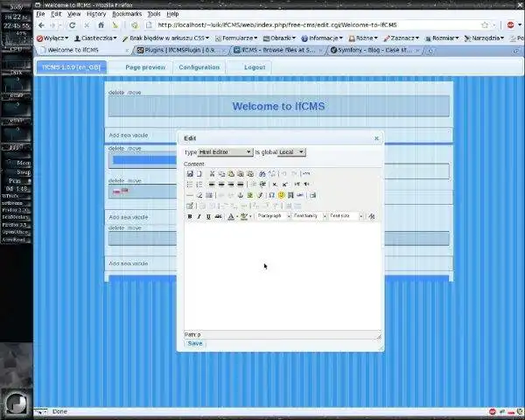This screenshot has width=525, height=420.
Task: Toggle Strikethrough formatting
Action: point(218,216)
